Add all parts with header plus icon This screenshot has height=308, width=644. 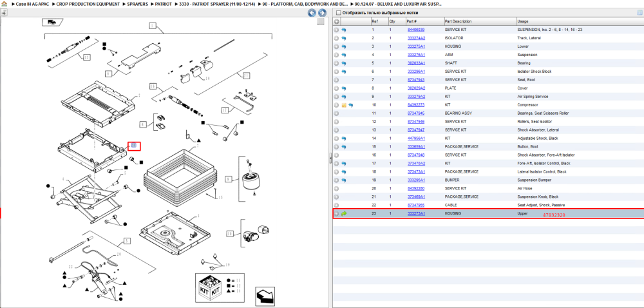(x=336, y=21)
